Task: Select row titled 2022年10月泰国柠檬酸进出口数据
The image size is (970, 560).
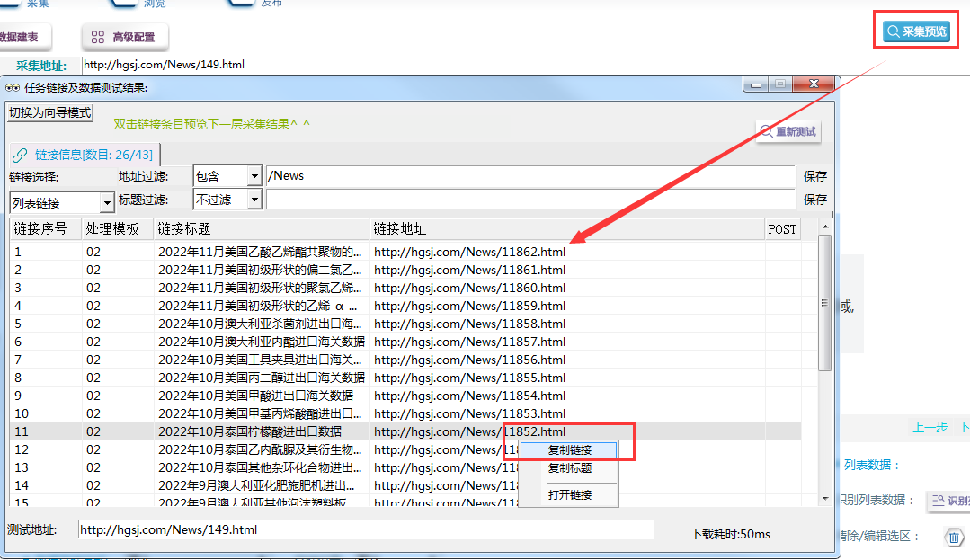Action: click(x=405, y=431)
